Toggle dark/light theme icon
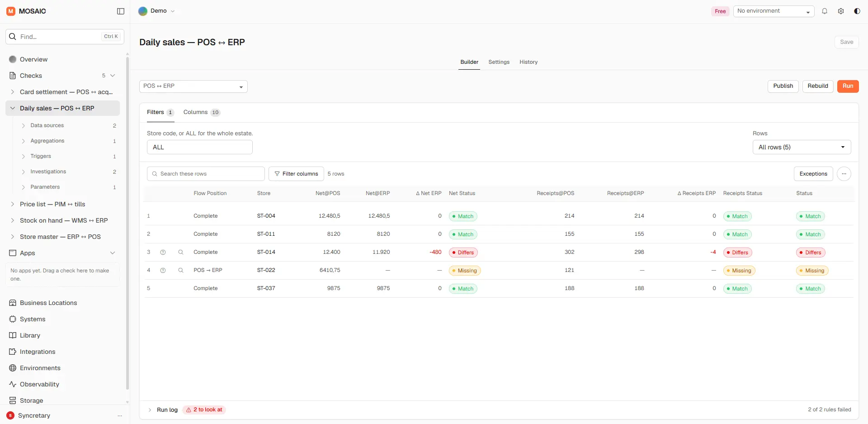This screenshot has height=424, width=868. click(x=857, y=11)
